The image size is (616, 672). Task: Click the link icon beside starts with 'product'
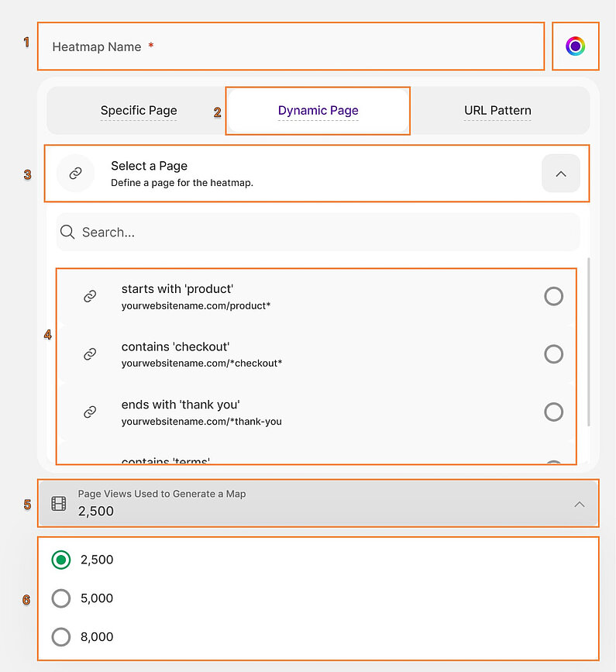(x=90, y=296)
